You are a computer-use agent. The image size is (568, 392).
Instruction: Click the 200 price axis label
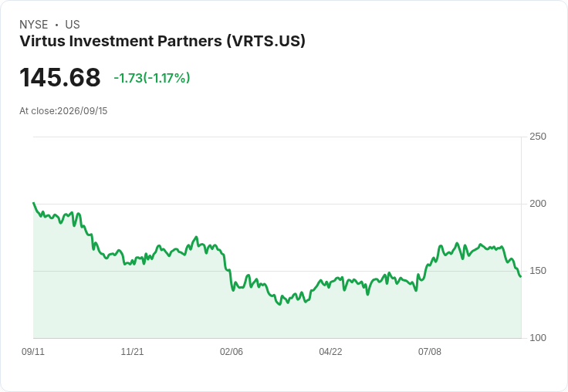click(x=538, y=204)
